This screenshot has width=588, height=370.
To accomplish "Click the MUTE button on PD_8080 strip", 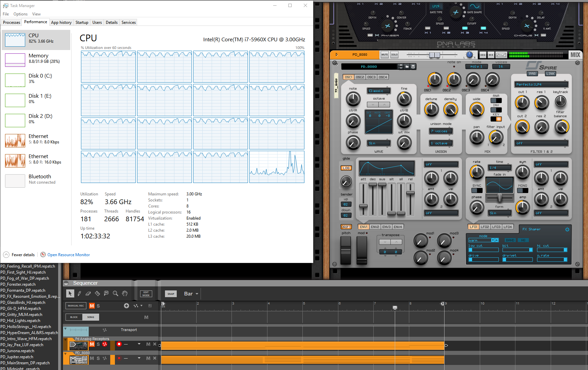I will [384, 54].
